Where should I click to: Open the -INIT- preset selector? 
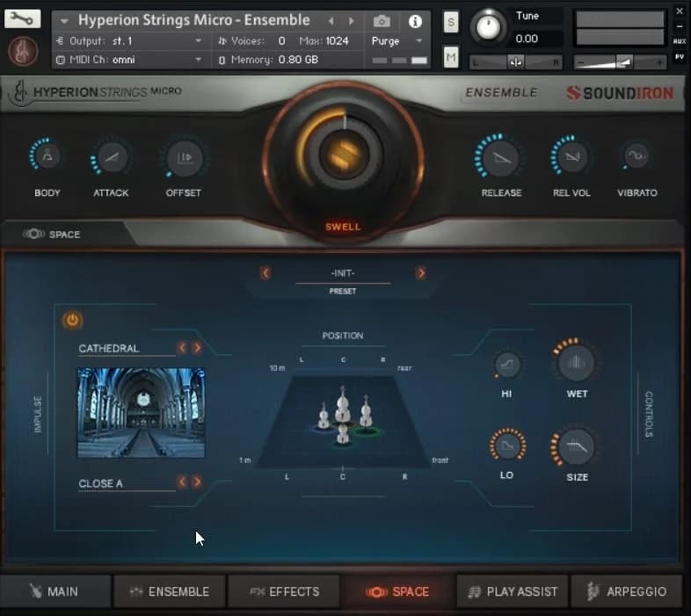(343, 273)
